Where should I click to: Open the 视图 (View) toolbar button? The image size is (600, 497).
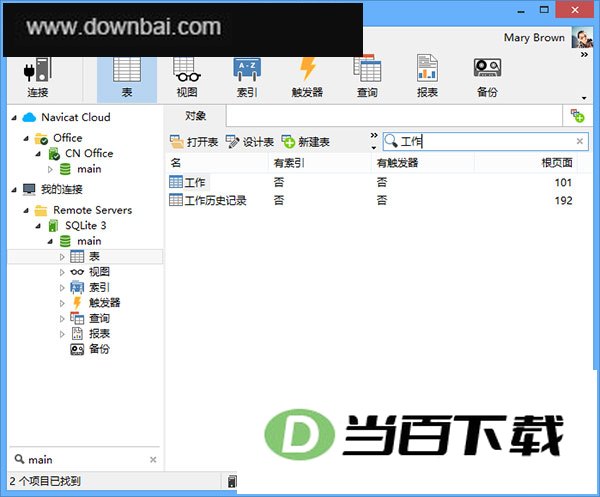(187, 78)
